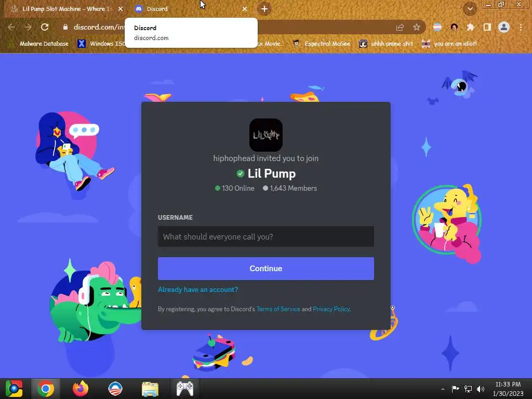The image size is (532, 399).
Task: Go back to the previous page
Action: tap(11, 27)
